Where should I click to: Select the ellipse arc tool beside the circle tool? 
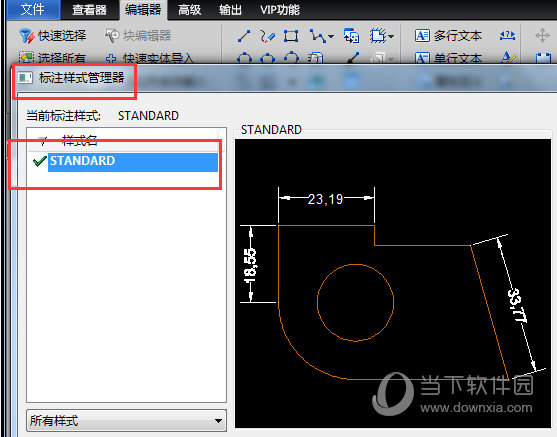[x=291, y=58]
